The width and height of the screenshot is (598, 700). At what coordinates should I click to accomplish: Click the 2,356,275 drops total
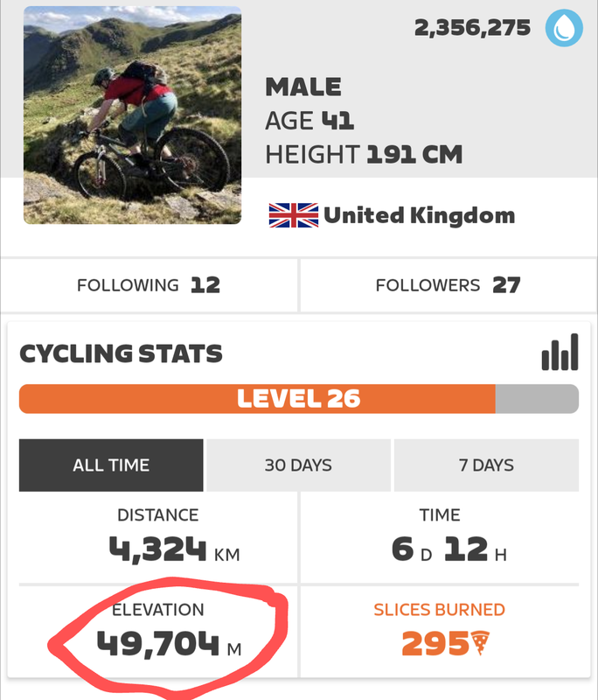472,28
